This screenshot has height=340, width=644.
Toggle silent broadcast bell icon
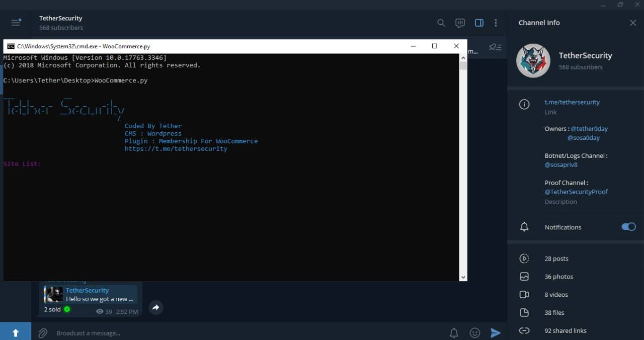point(454,333)
